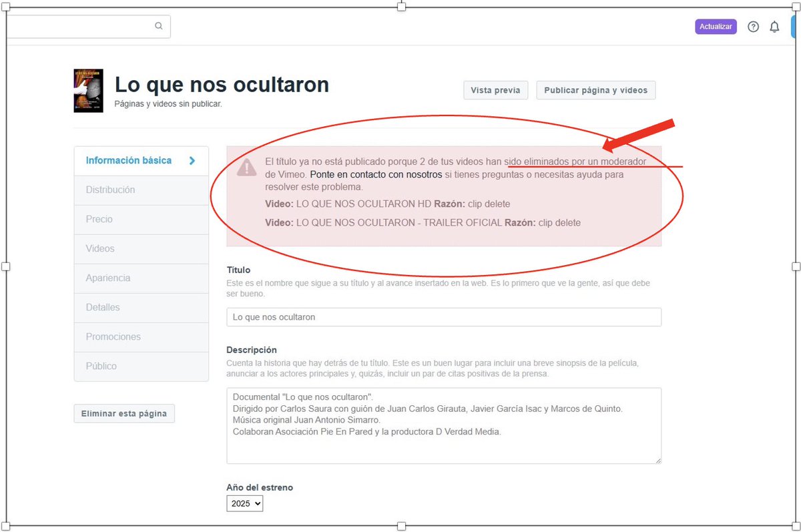Open the Promociones section
The image size is (801, 532).
click(x=141, y=337)
